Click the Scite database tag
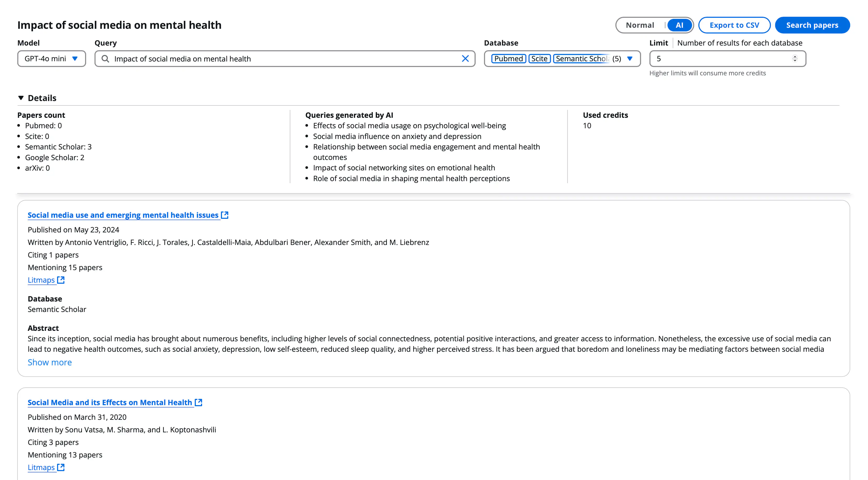Screen dimensions: 868x480 tap(539, 59)
